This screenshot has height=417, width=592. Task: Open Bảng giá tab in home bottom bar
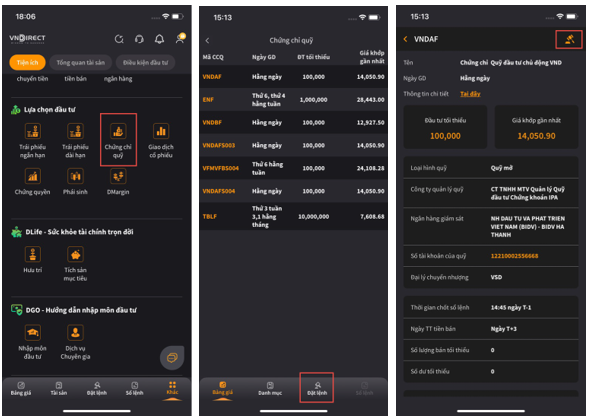tap(21, 389)
